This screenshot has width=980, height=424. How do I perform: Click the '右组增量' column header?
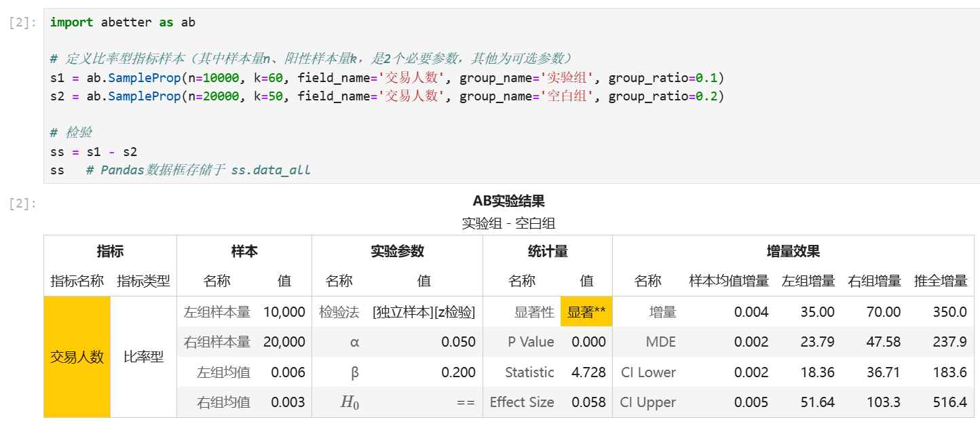(x=874, y=281)
